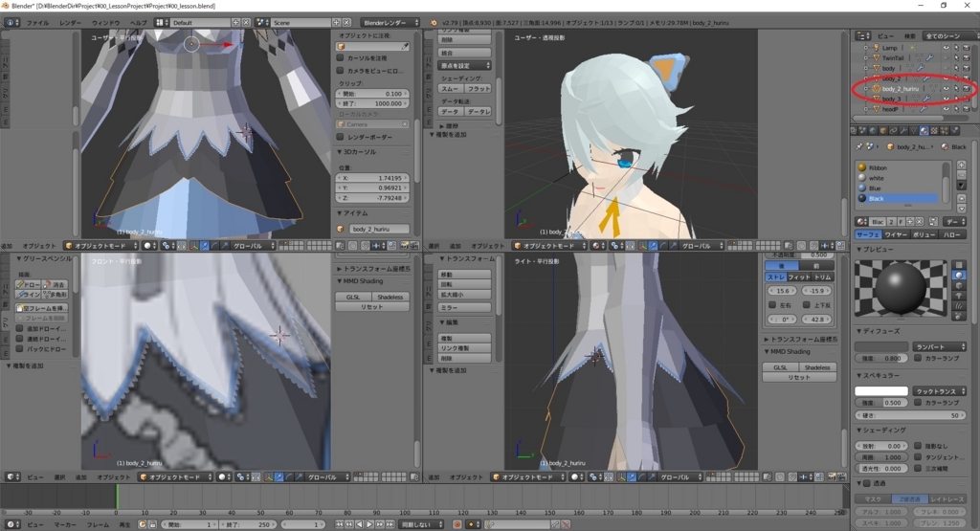Click eyedropper next to object field
Image resolution: width=980 pixels, height=531 pixels.
[x=405, y=46]
